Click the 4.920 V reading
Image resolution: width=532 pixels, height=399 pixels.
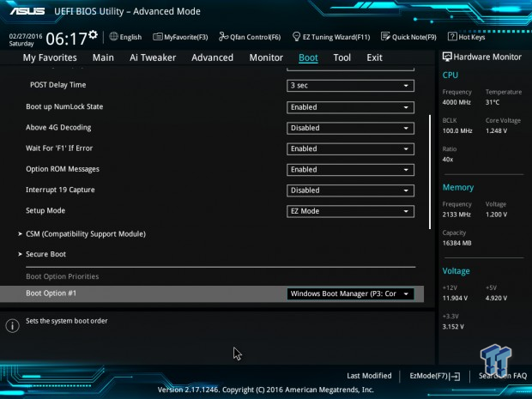point(496,298)
